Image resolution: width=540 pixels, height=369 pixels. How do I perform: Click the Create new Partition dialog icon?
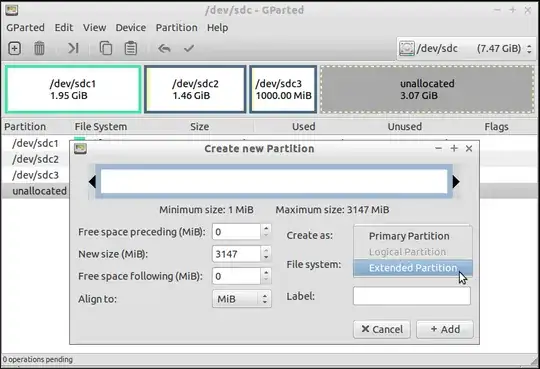(80, 148)
